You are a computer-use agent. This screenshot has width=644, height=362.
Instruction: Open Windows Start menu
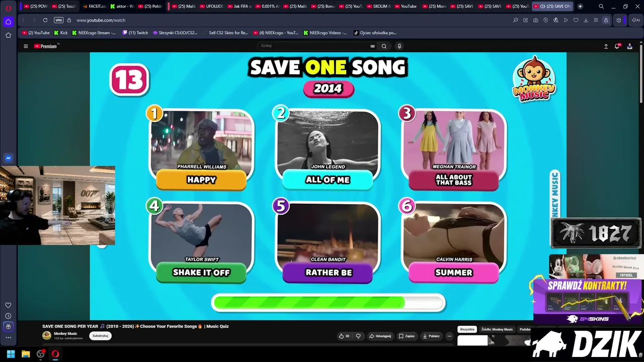pyautogui.click(x=11, y=354)
